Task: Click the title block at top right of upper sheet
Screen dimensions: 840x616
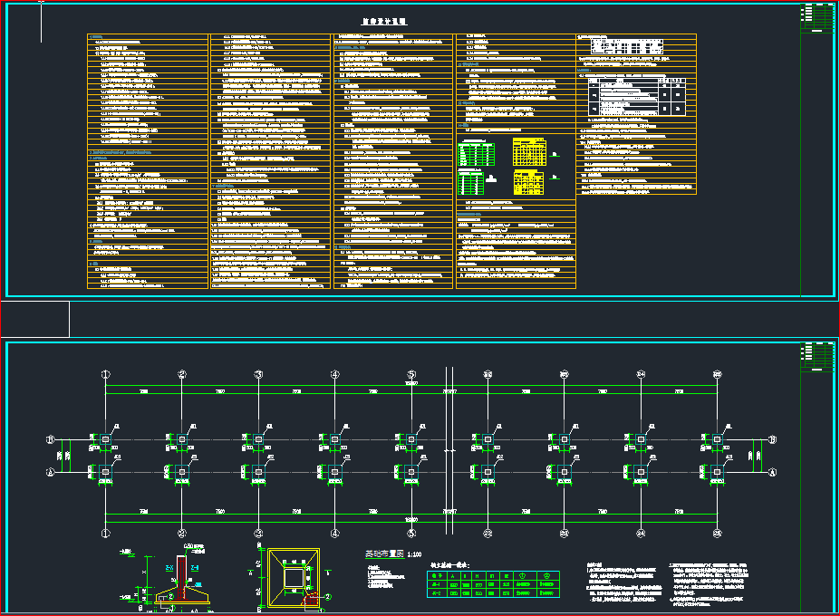Action: (x=819, y=18)
